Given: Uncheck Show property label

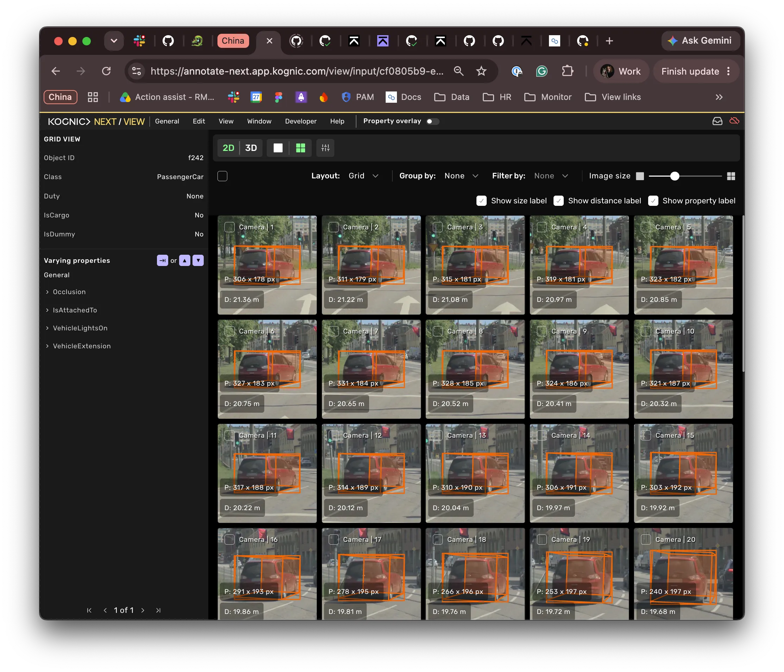Looking at the screenshot, I should pyautogui.click(x=653, y=201).
